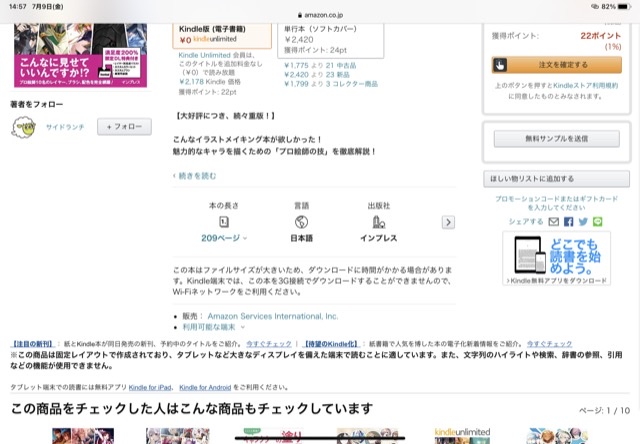Click the インプレス publisher name

378,238
